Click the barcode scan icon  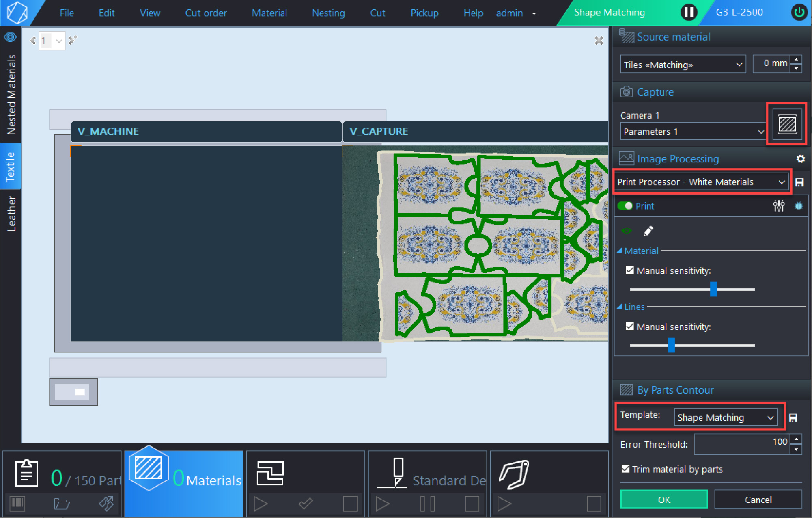(x=17, y=504)
